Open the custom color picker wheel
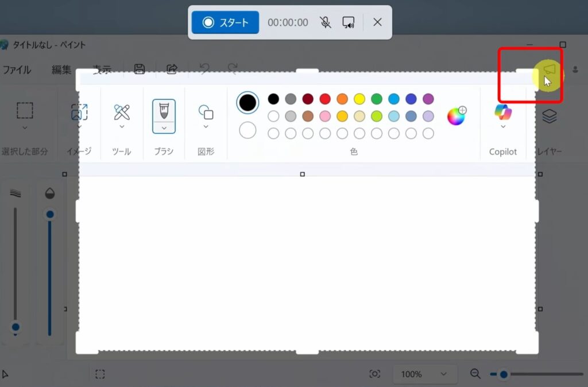The height and width of the screenshot is (387, 588). [457, 115]
